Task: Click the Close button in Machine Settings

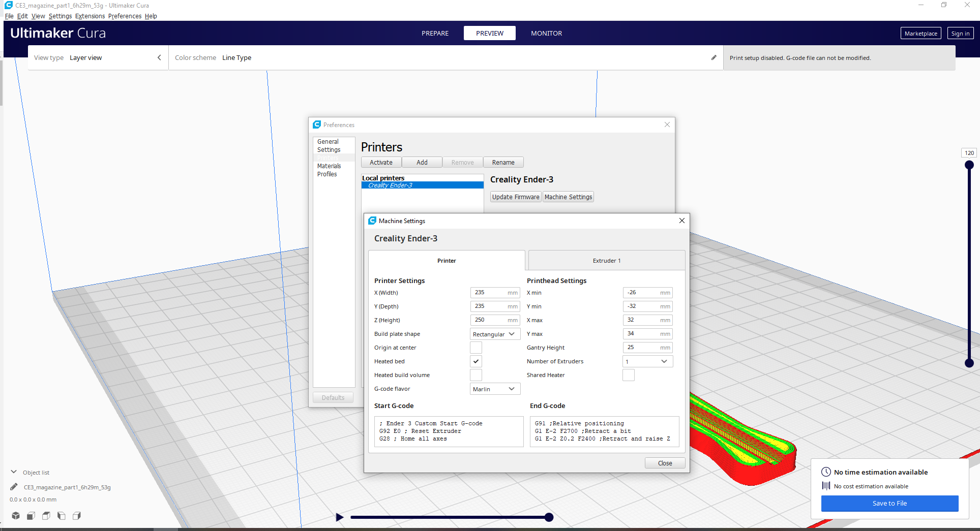Action: (665, 463)
